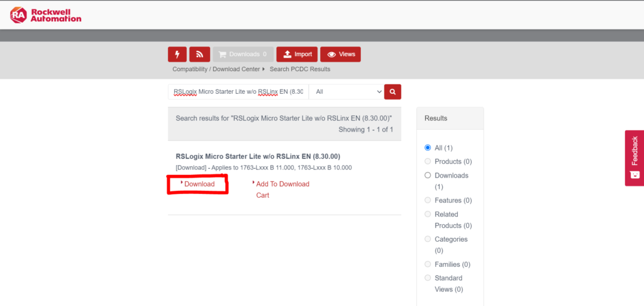This screenshot has height=306, width=644.
Task: Expand the All category dropdown
Action: [347, 92]
